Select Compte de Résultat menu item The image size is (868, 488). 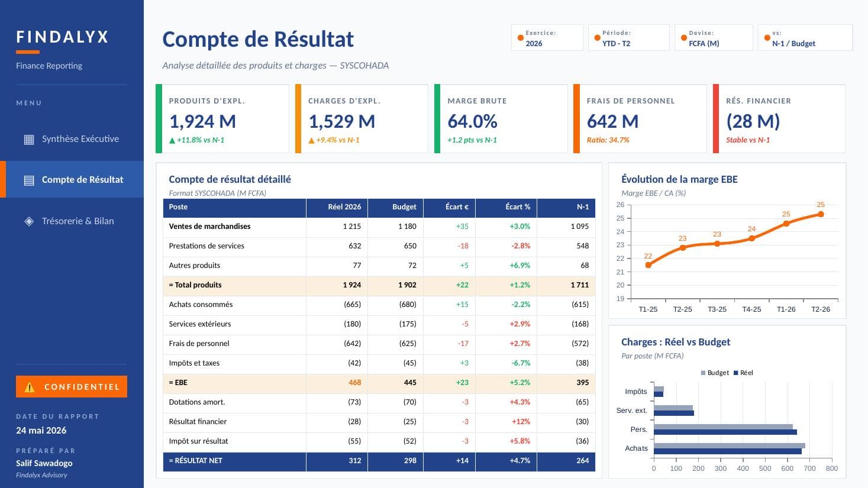pos(72,179)
